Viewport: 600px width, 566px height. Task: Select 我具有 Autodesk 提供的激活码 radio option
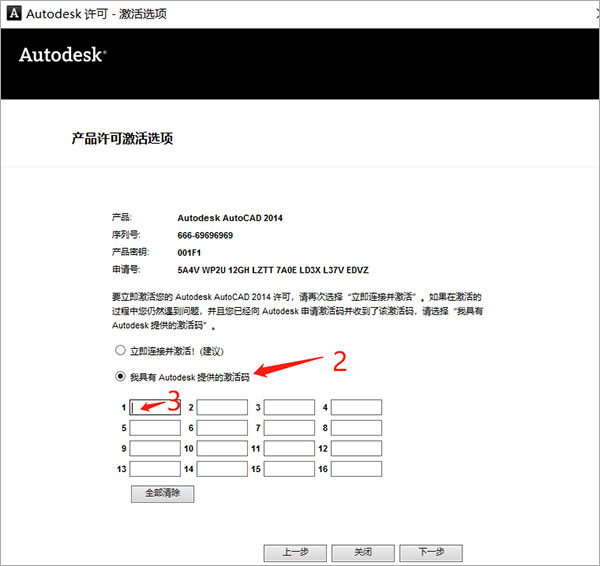coord(120,377)
